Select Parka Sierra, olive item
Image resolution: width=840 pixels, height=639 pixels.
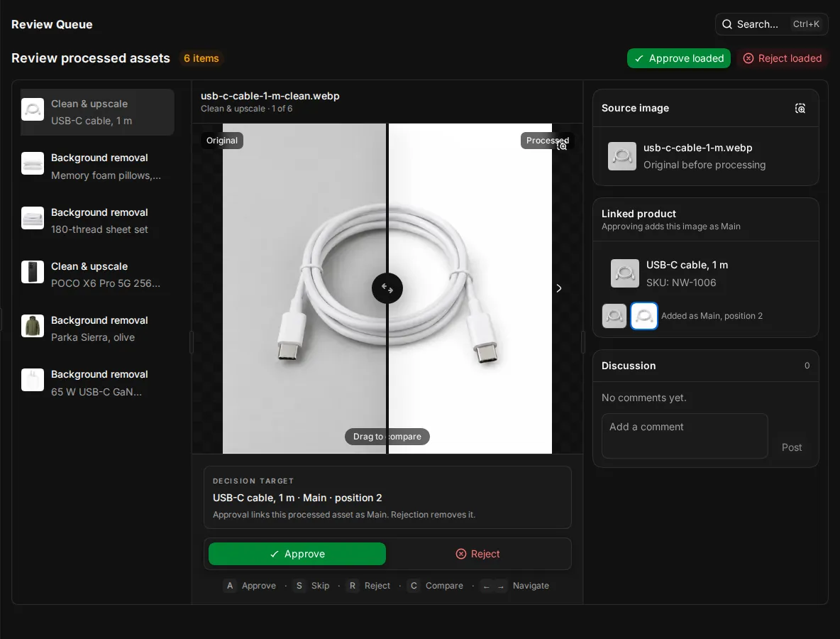[97, 329]
